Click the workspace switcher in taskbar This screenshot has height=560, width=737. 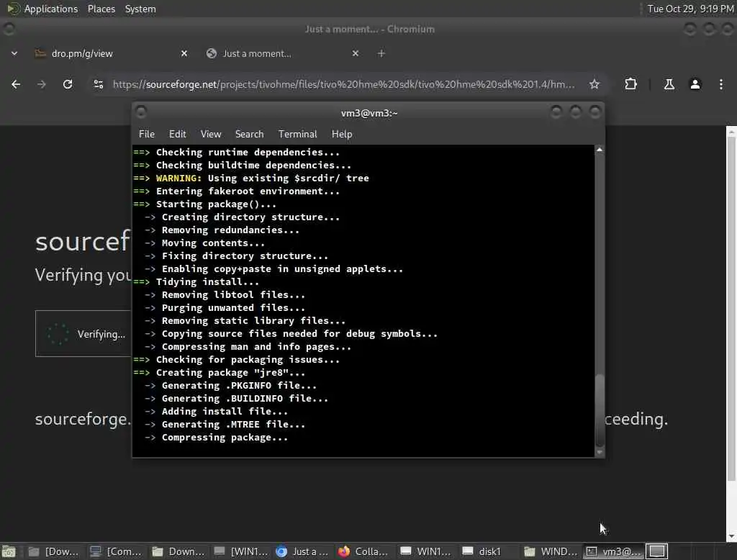657,551
